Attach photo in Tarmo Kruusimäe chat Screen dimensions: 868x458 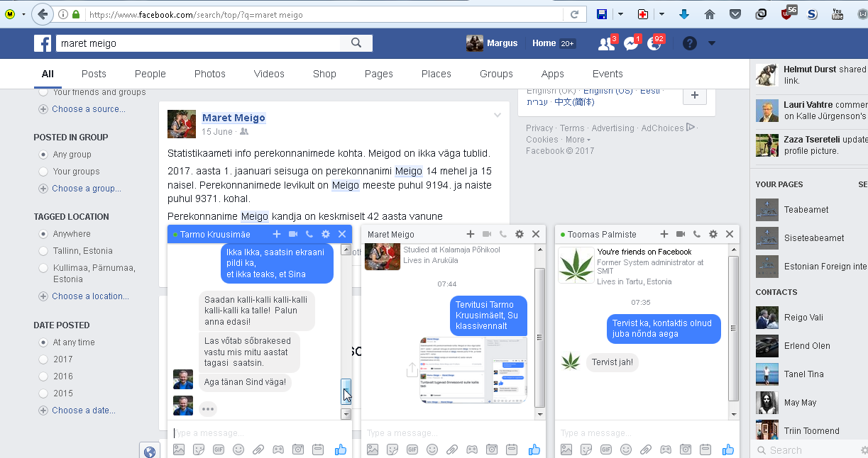pyautogui.click(x=179, y=449)
